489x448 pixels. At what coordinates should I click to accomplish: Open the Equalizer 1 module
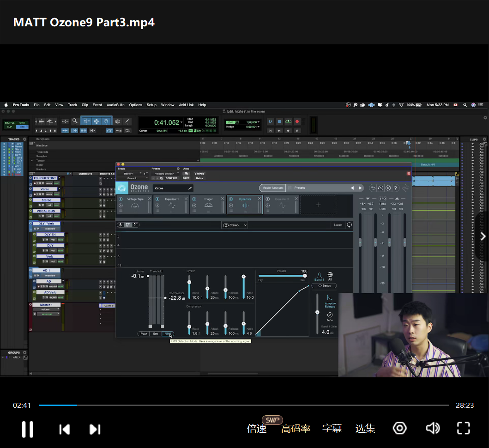point(172,205)
